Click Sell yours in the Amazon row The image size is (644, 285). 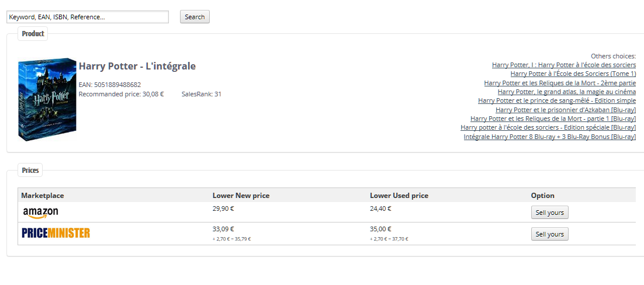[549, 213]
